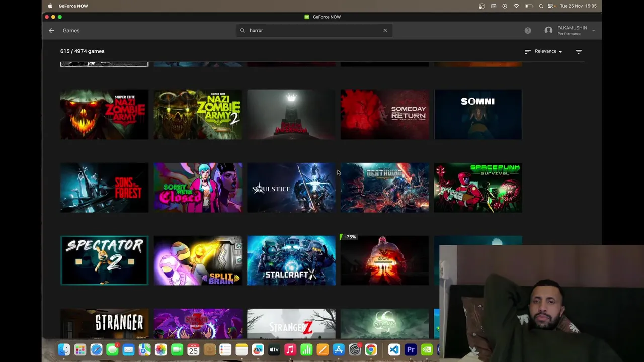This screenshot has height=362, width=644.
Task: Open Numbers from the dock
Action: click(306, 350)
